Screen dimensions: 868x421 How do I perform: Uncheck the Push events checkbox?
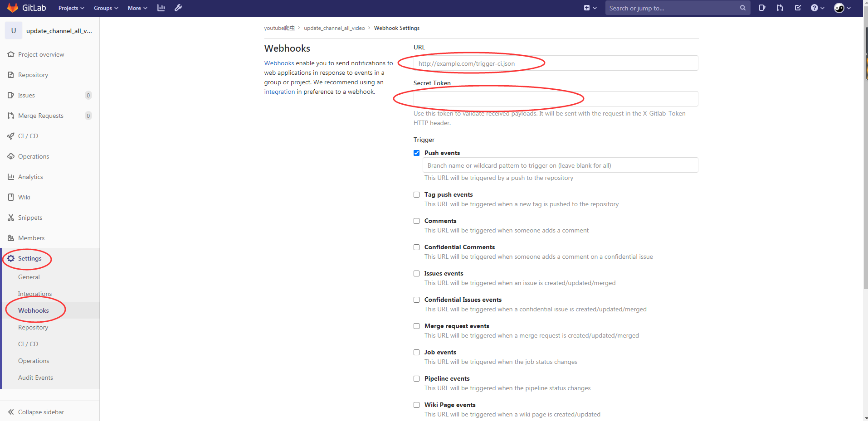[416, 153]
